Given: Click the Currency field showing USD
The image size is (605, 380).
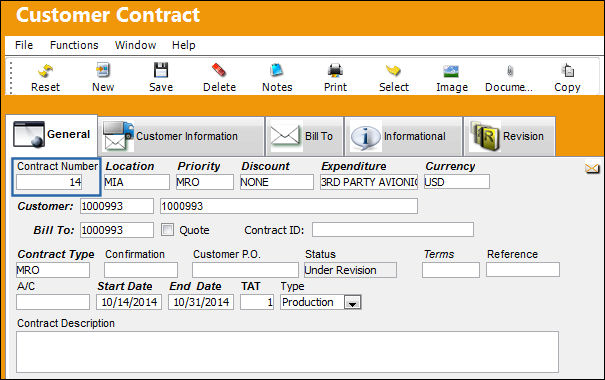Looking at the screenshot, I should coord(457,182).
